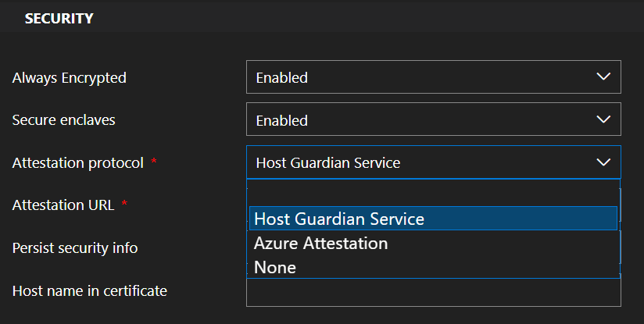644x324 pixels.
Task: Click the Always Encrypted chevron arrow
Action: point(603,77)
